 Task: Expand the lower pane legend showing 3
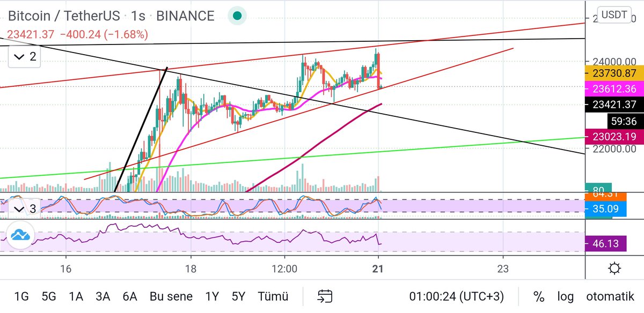pos(25,208)
